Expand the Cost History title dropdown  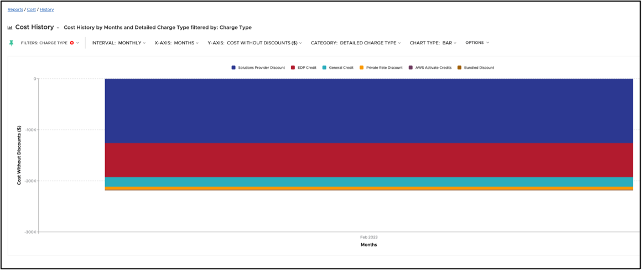point(58,28)
